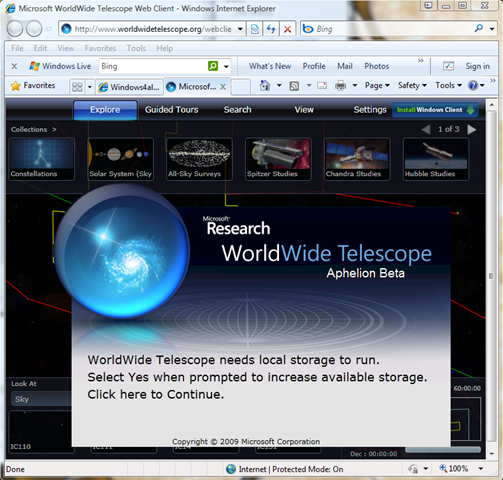Open the Look At Sky dropdown

tap(41, 399)
